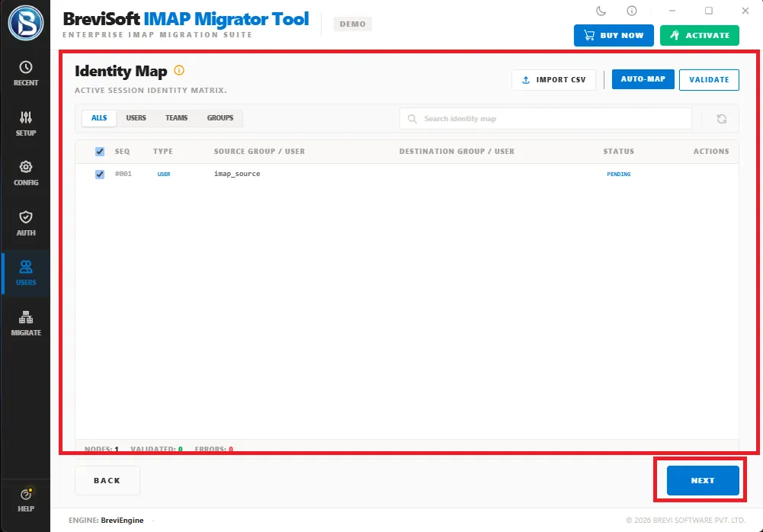Screen dimensions: 763x532
Task: Click the USER type tag in row #001
Action: coord(163,174)
